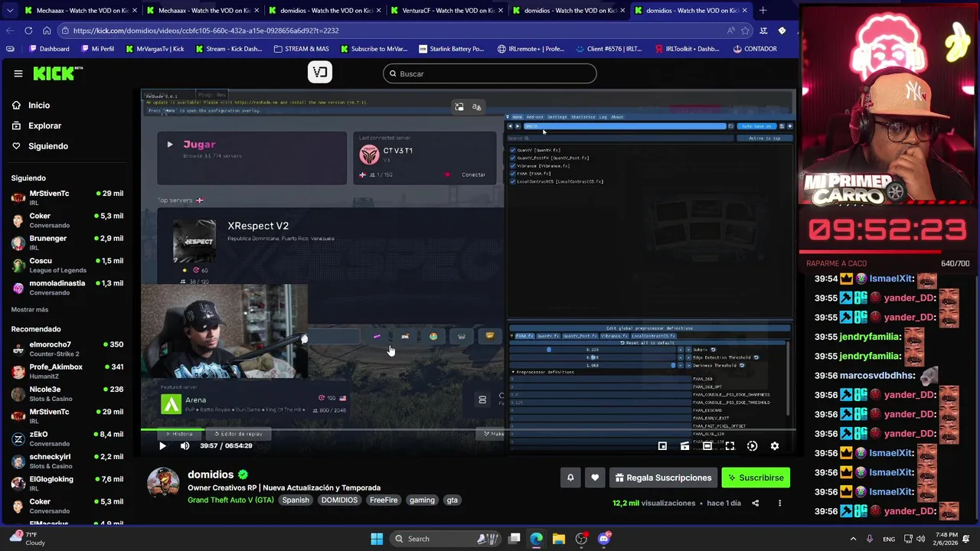Open the STREAM & MAS bookmark folder
Viewport: 980px width, 551px height.
pos(302,49)
